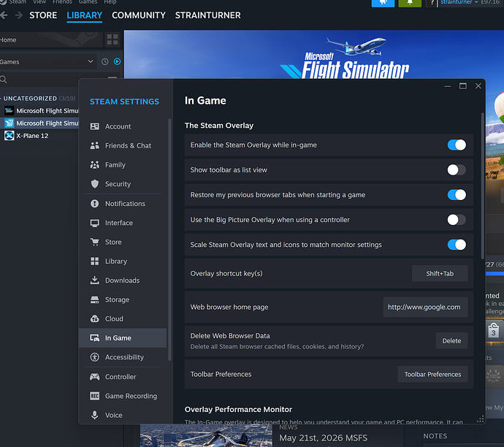Click the Security shield icon
Screen dimensions: 504x447
click(94, 184)
